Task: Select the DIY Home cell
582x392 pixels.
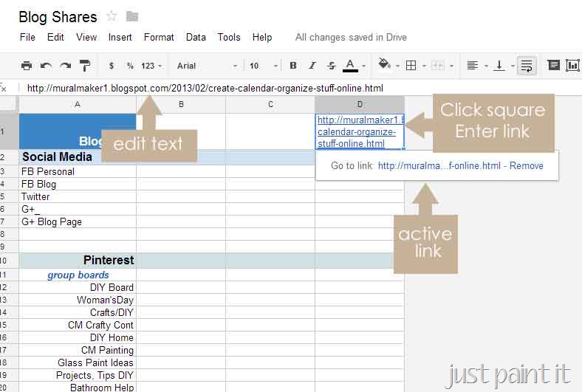Action: click(78, 338)
